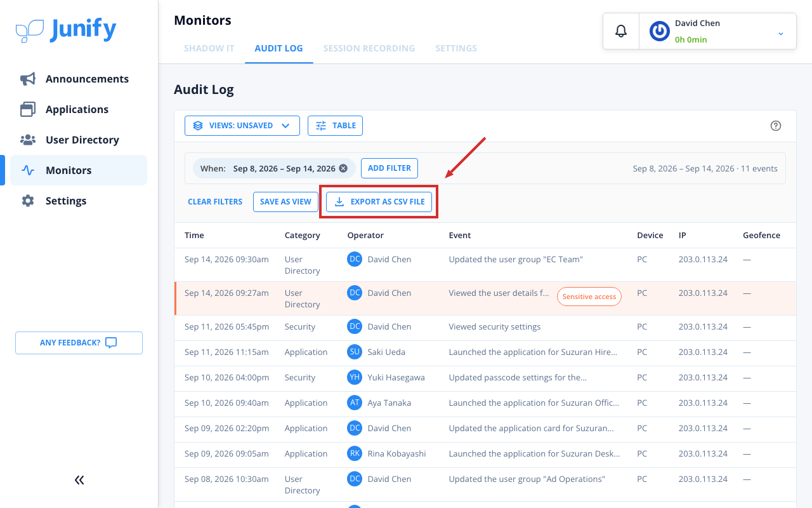
Task: Click the SU avatar for Saki Ueda
Action: point(355,352)
